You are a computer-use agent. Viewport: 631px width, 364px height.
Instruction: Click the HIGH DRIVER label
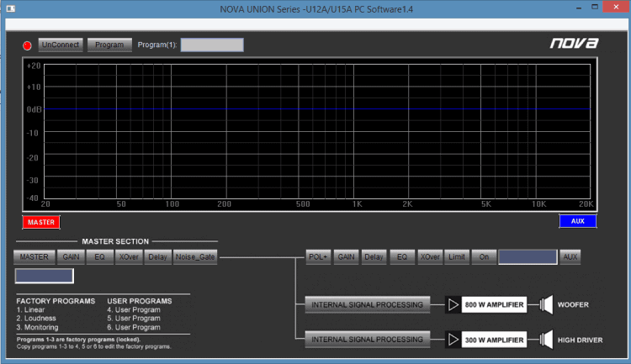click(x=580, y=340)
